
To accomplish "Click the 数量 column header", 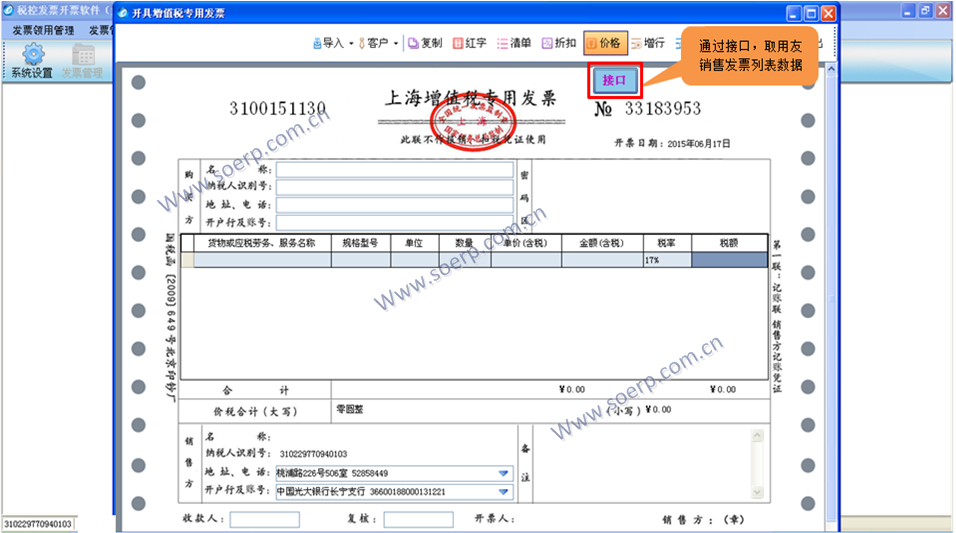I will [x=465, y=243].
